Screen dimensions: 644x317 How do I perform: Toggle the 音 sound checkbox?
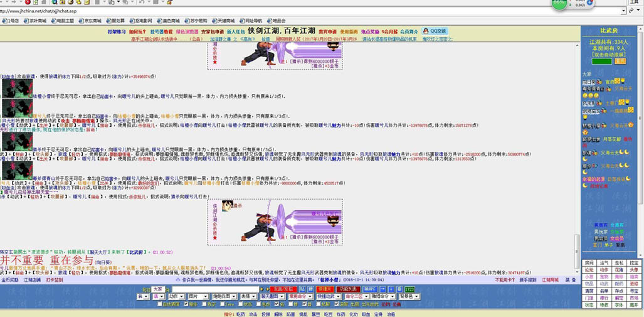point(304,304)
